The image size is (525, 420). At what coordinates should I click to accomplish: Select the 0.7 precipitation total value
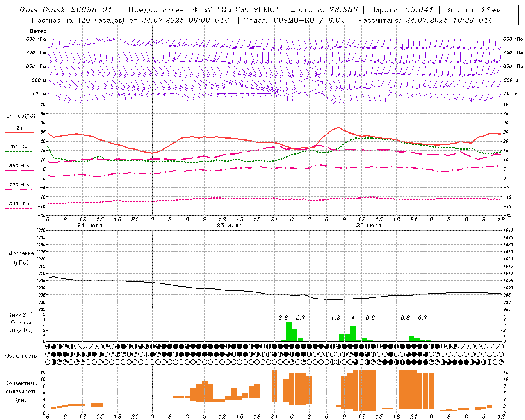422,317
